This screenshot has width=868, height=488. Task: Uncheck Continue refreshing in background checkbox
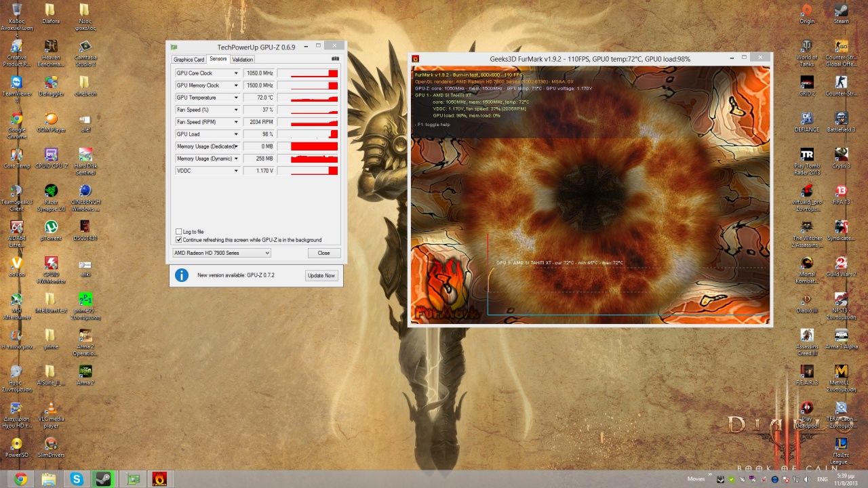coord(179,240)
